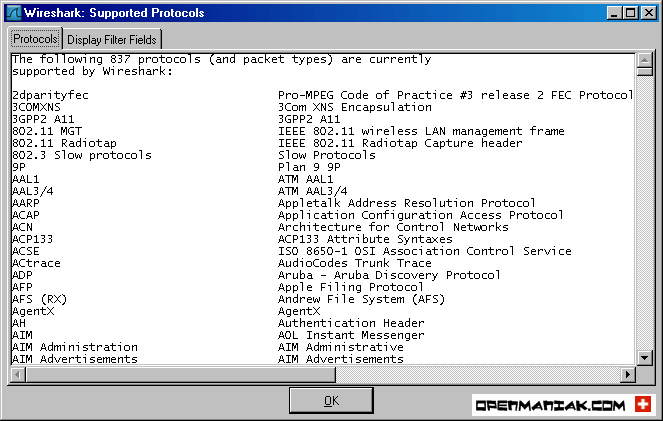Click the Authentication Header description
Image resolution: width=663 pixels, height=421 pixels.
(351, 323)
